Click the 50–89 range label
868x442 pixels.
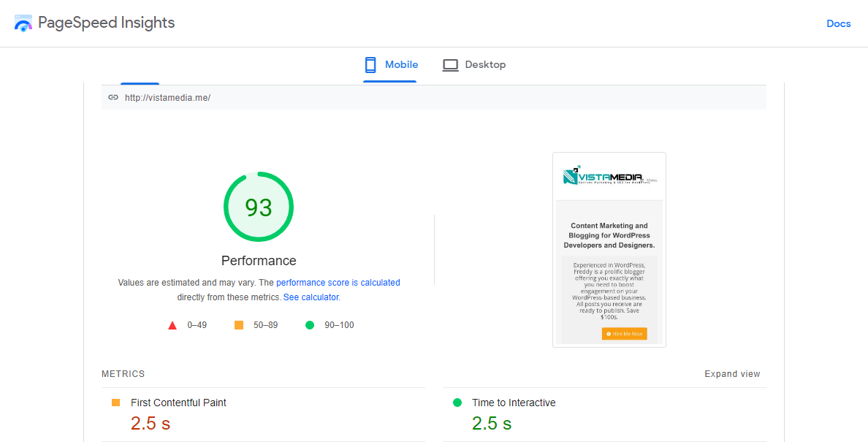[x=266, y=325]
